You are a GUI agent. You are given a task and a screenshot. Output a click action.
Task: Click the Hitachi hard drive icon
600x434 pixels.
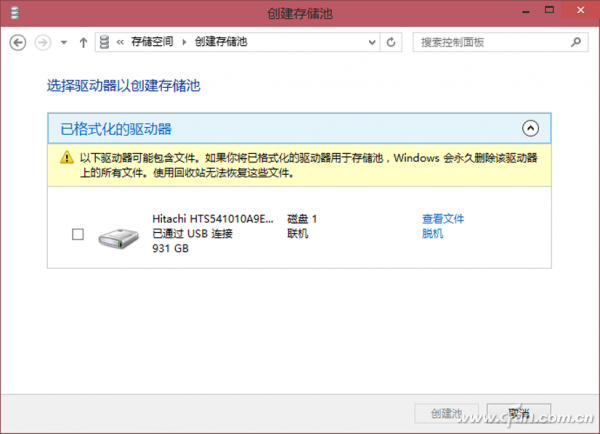pos(119,238)
